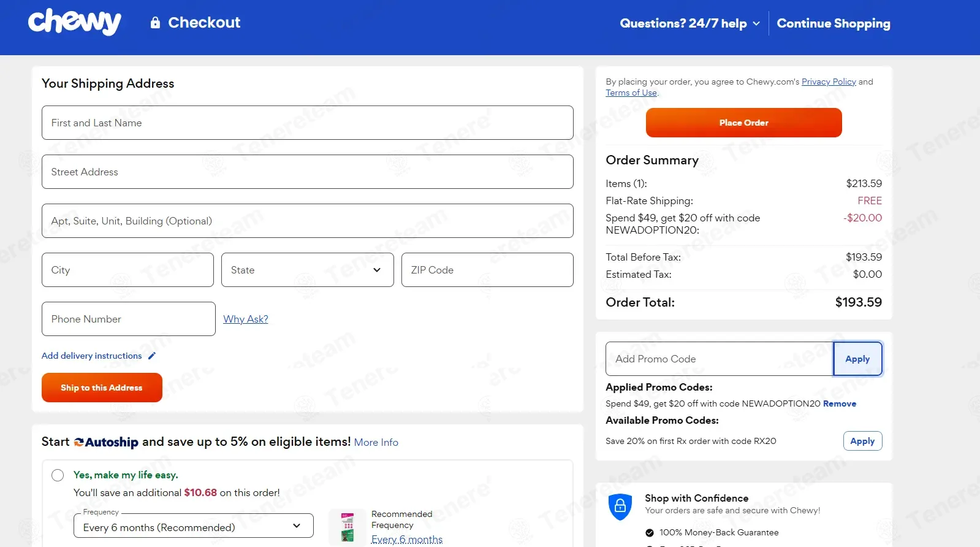Click the checkout lock icon
The image size is (980, 547).
[x=156, y=23]
